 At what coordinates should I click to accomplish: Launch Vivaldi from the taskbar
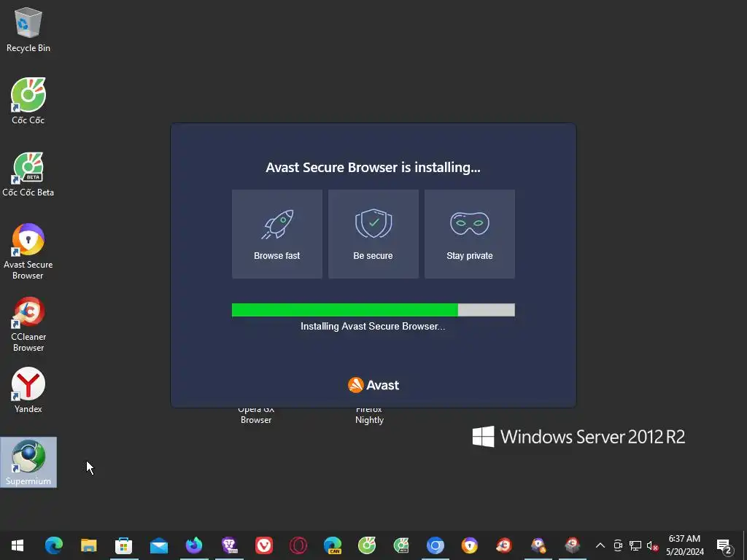264,545
